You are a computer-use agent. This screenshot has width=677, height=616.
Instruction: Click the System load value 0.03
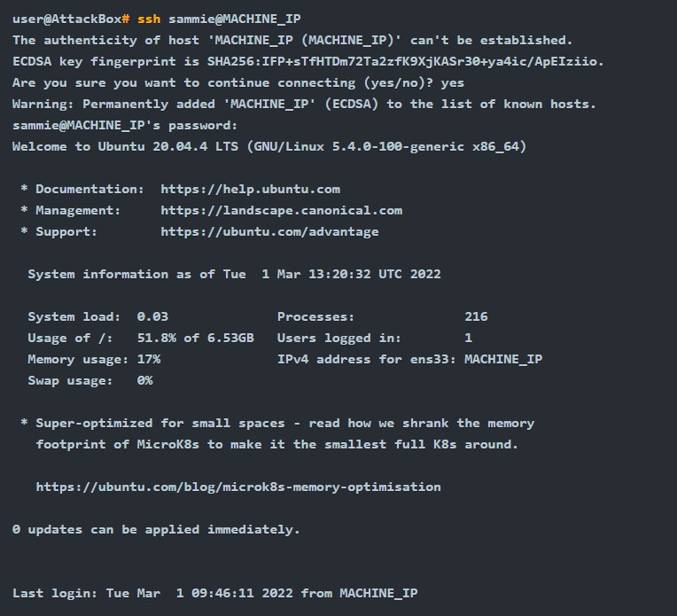coord(152,316)
